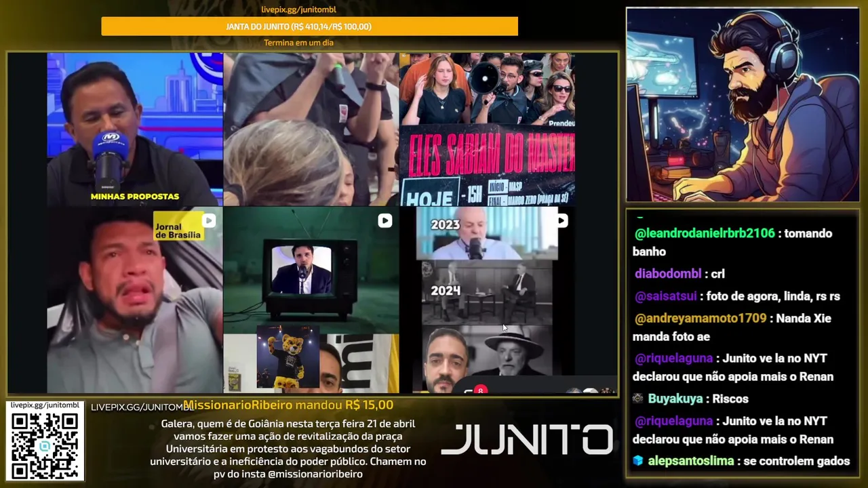Open the crowd video with green microphone
The width and height of the screenshot is (868, 488).
(311, 129)
